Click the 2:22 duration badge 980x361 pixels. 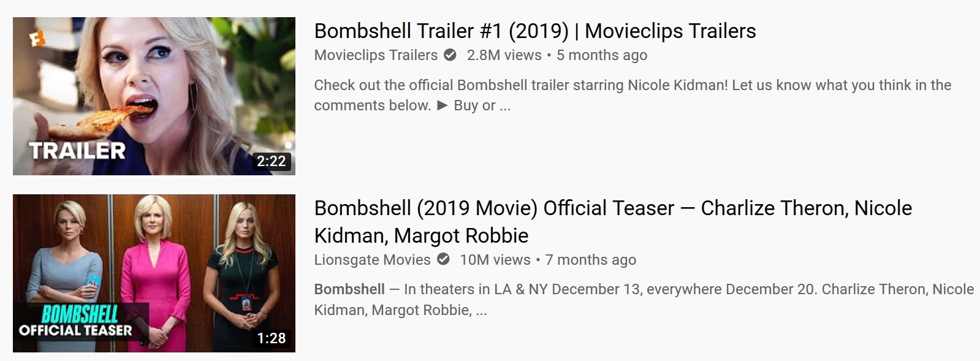(x=272, y=161)
